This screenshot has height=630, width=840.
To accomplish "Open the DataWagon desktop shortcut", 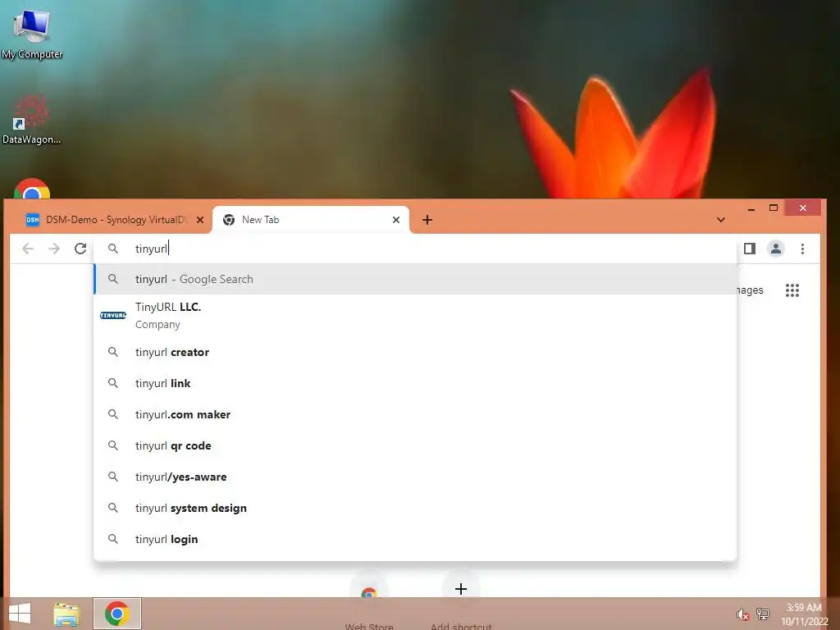I will click(31, 120).
